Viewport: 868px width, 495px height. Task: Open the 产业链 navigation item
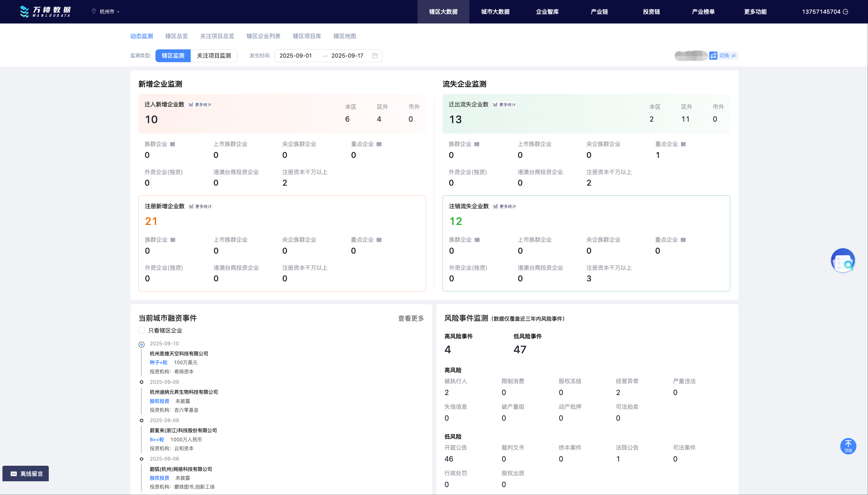(x=599, y=12)
